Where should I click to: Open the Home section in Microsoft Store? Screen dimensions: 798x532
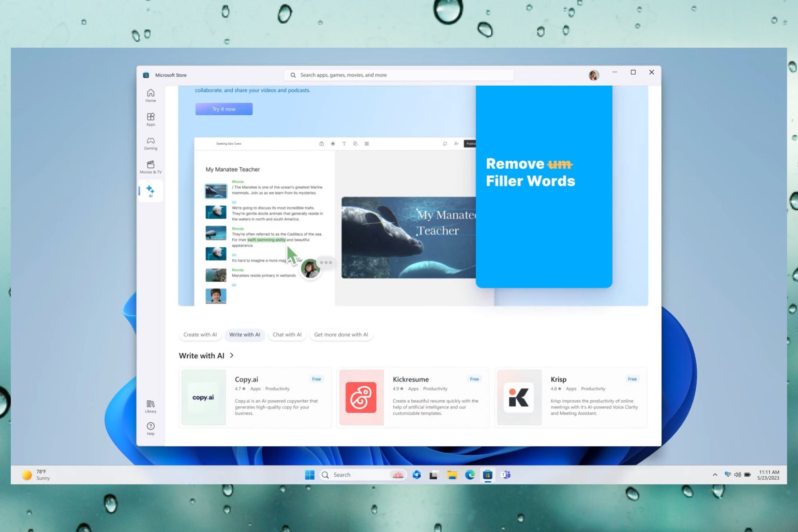pos(150,96)
